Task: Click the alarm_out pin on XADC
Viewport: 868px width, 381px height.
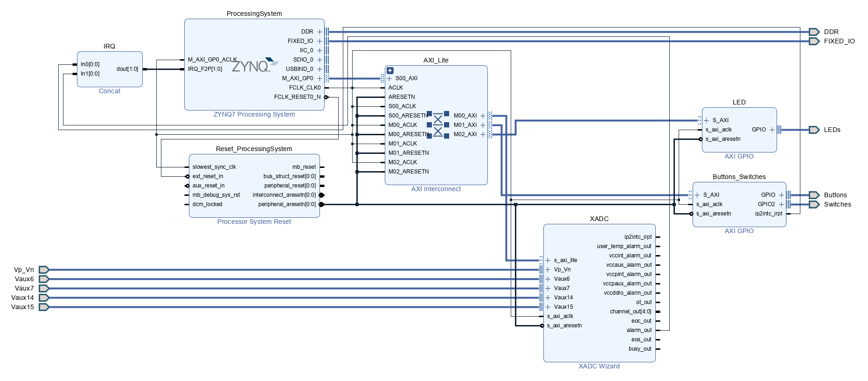Action: tap(639, 330)
